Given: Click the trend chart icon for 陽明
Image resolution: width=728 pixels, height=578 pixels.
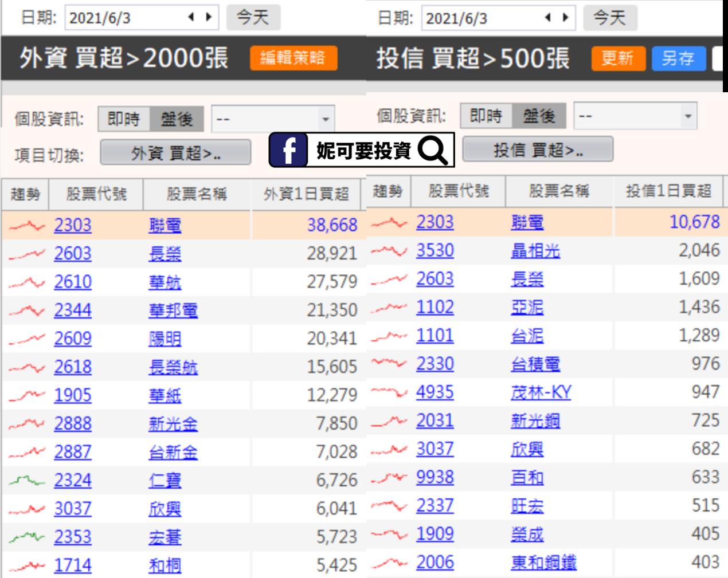Looking at the screenshot, I should click(x=26, y=339).
